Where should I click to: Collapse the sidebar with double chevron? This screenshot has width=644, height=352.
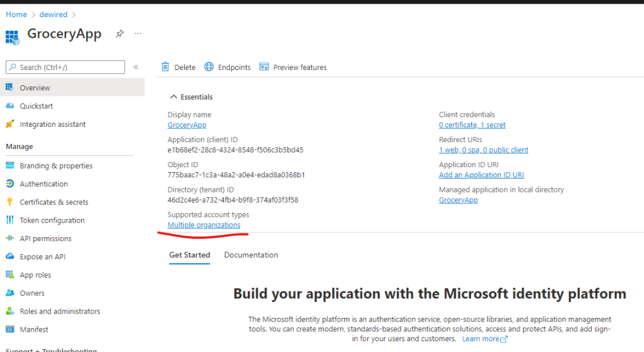coord(135,67)
